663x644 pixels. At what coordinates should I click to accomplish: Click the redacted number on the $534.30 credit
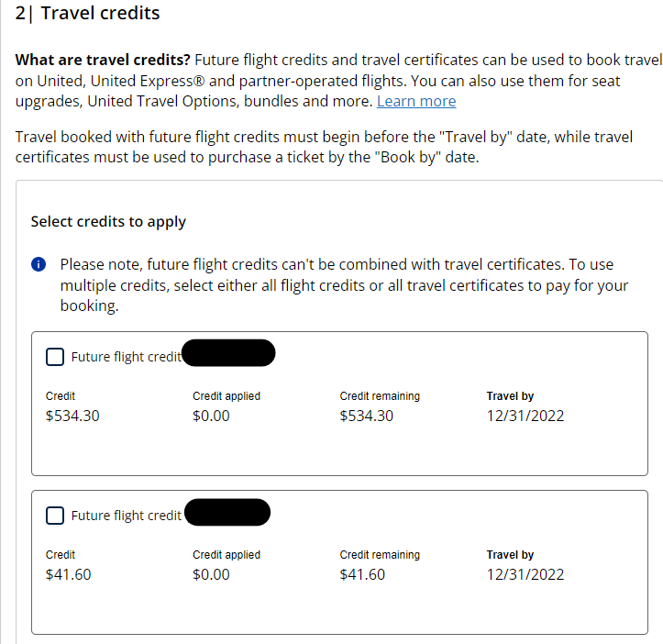click(229, 353)
